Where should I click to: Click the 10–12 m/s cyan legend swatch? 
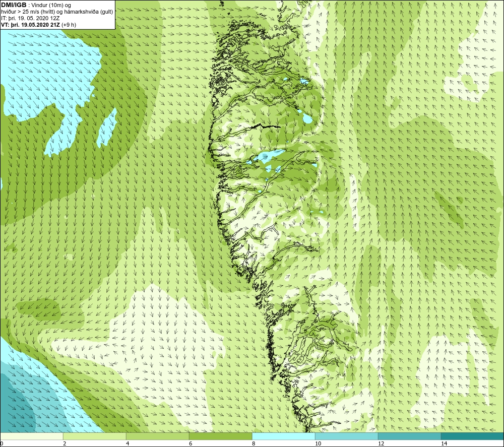tap(347, 436)
